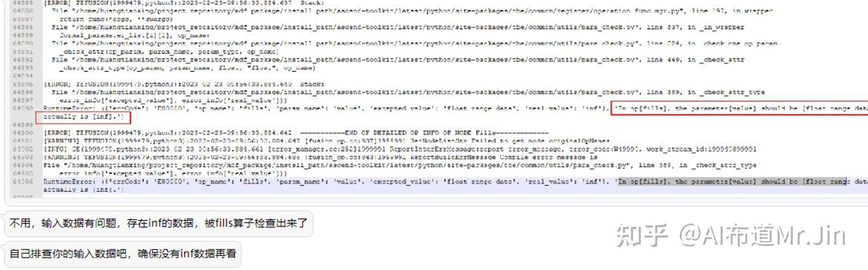This screenshot has width=868, height=270.
Task: Click the 'line 837, in _in_wrapper' file path line
Action: (398, 27)
